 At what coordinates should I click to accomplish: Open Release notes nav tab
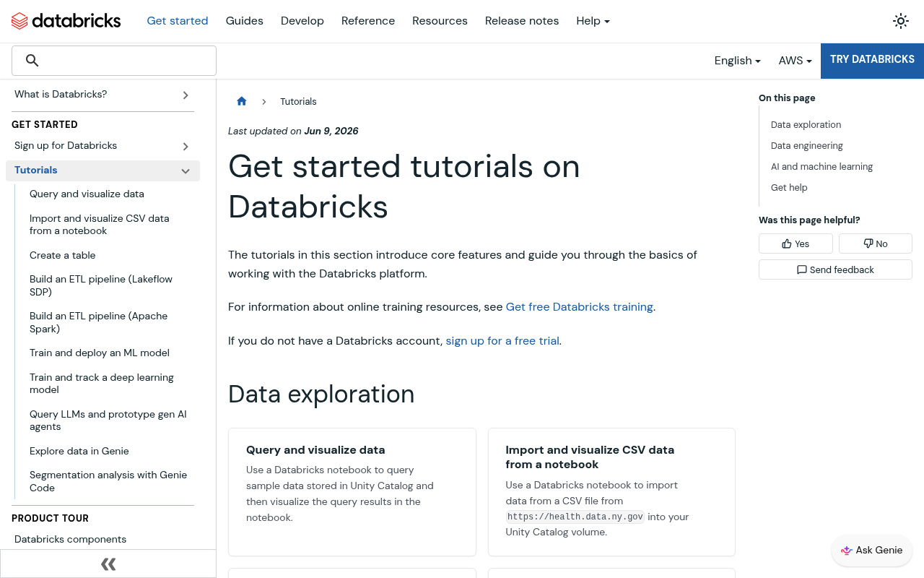coord(522,21)
